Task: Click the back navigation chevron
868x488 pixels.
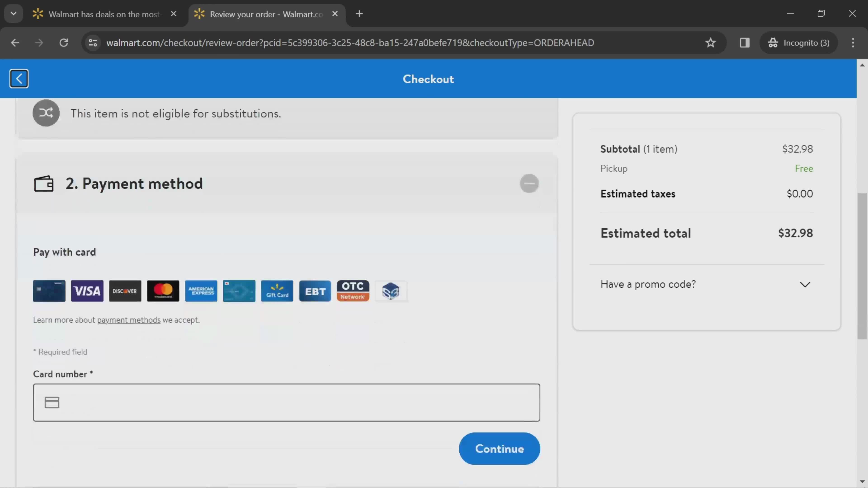Action: point(19,78)
